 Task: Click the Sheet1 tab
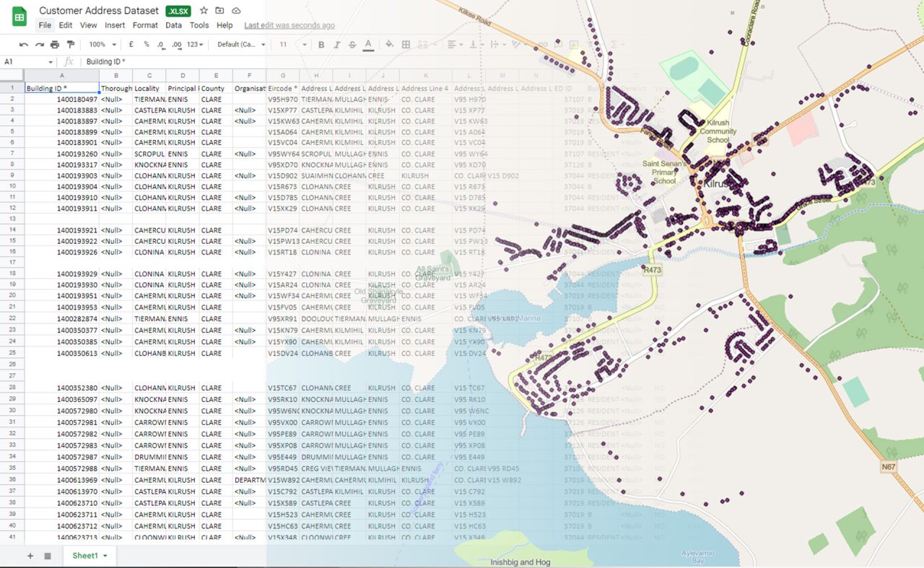[89, 556]
